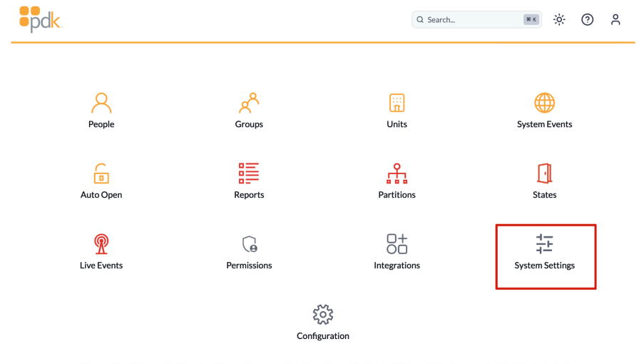
Task: Focus the Search input field
Action: [x=477, y=20]
